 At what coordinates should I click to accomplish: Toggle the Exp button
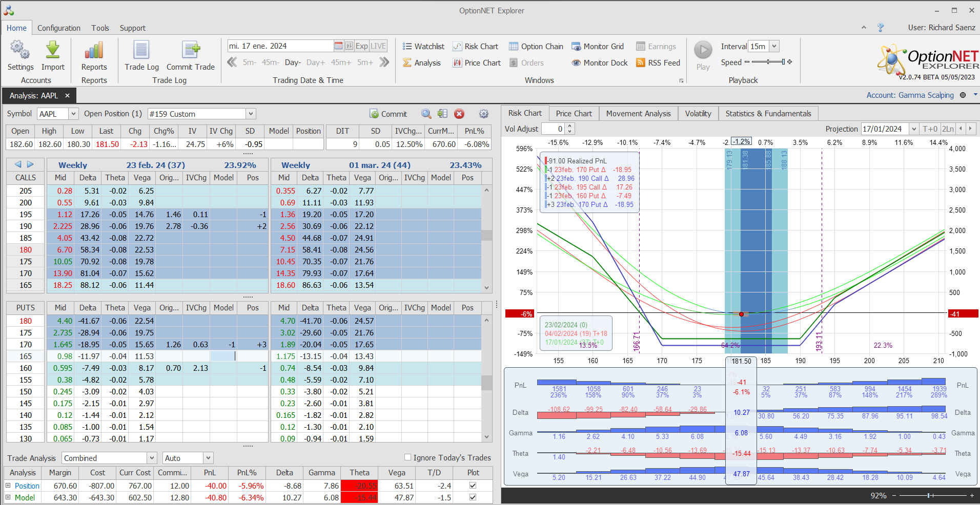coord(361,46)
